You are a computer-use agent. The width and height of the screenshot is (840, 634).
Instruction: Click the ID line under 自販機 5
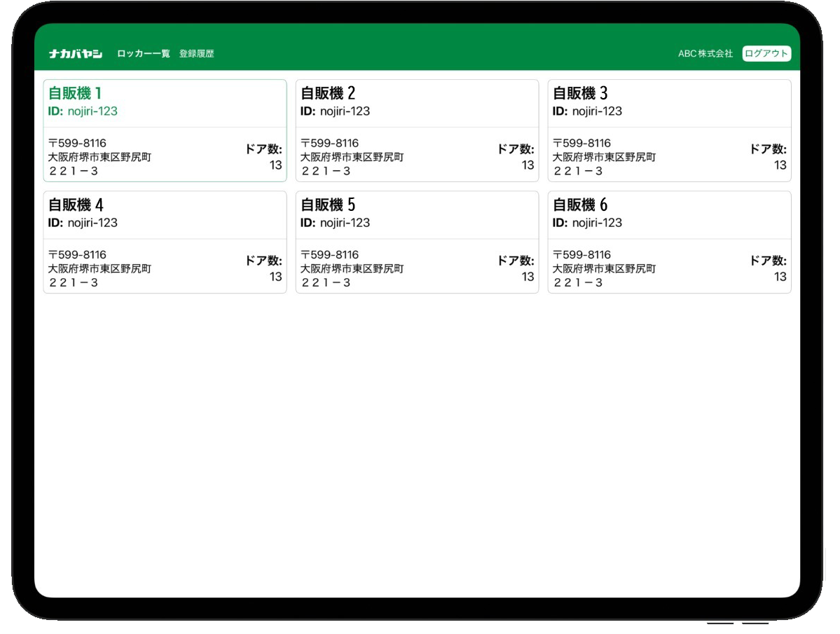[335, 223]
